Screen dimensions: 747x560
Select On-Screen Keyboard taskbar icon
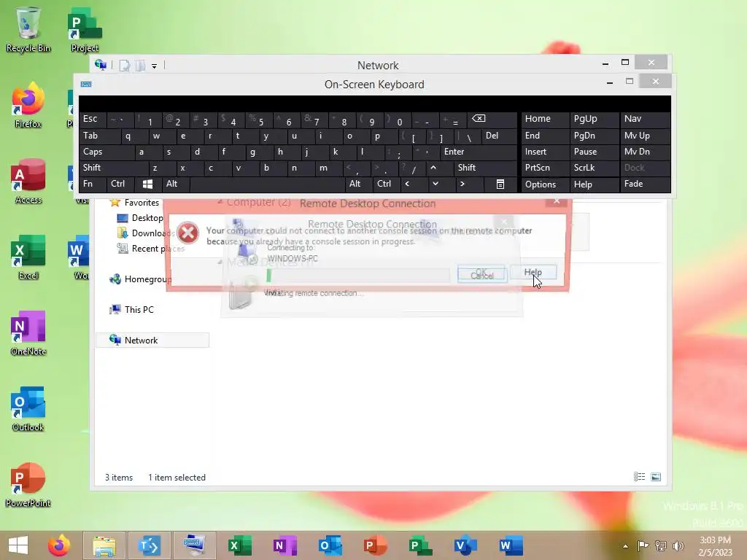click(x=194, y=545)
